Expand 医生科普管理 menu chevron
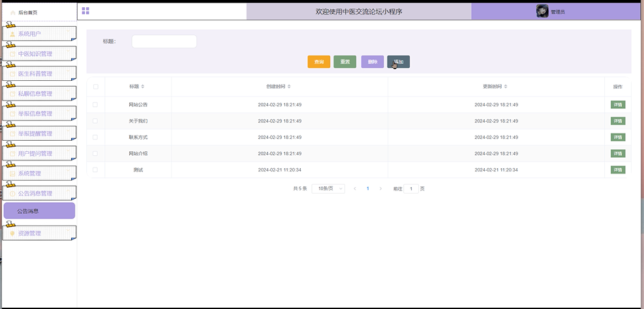This screenshot has width=644, height=309. click(68, 71)
